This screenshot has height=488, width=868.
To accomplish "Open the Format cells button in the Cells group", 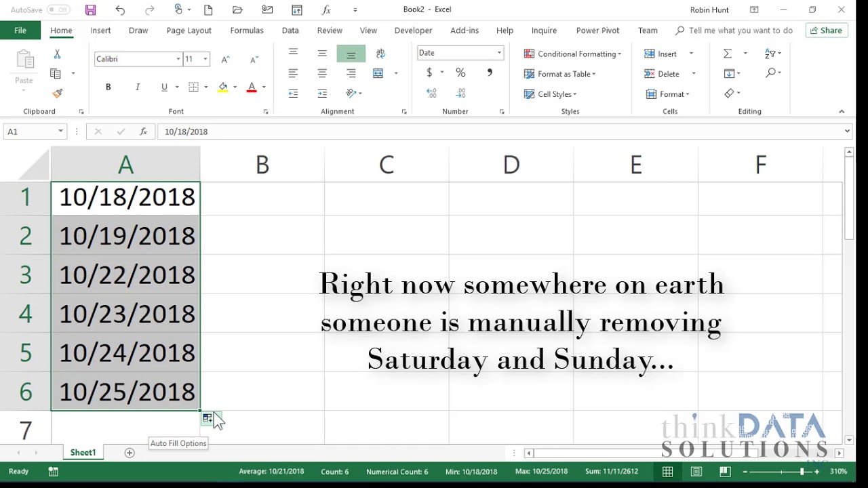I will (x=667, y=94).
